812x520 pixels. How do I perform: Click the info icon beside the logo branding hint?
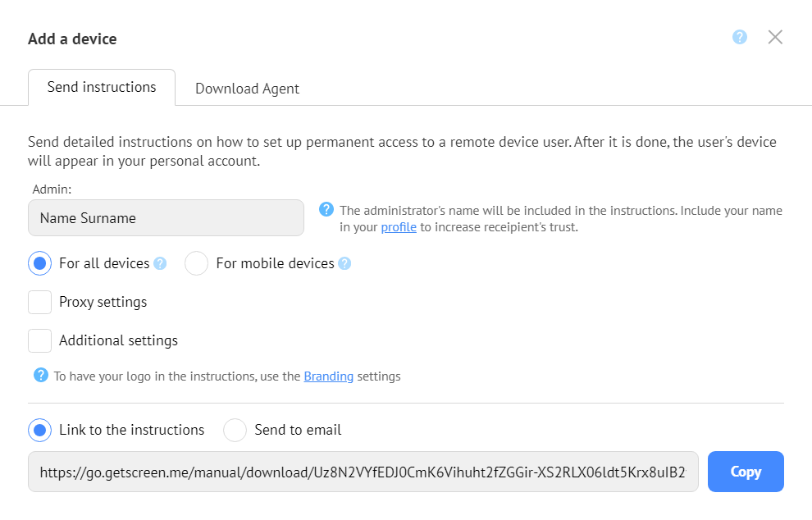point(41,375)
